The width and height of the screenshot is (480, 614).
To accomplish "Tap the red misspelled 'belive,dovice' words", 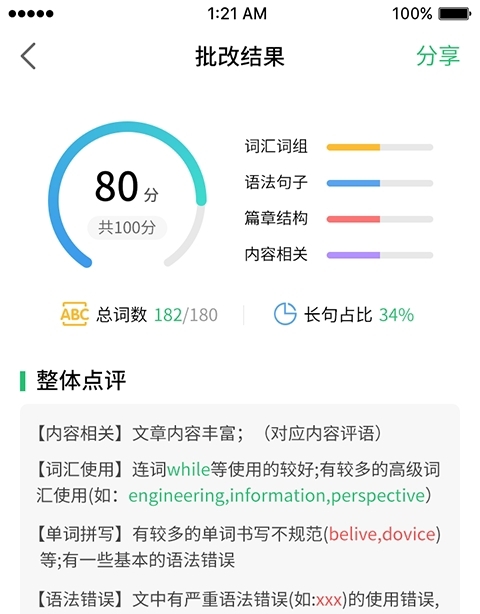I will tap(382, 534).
